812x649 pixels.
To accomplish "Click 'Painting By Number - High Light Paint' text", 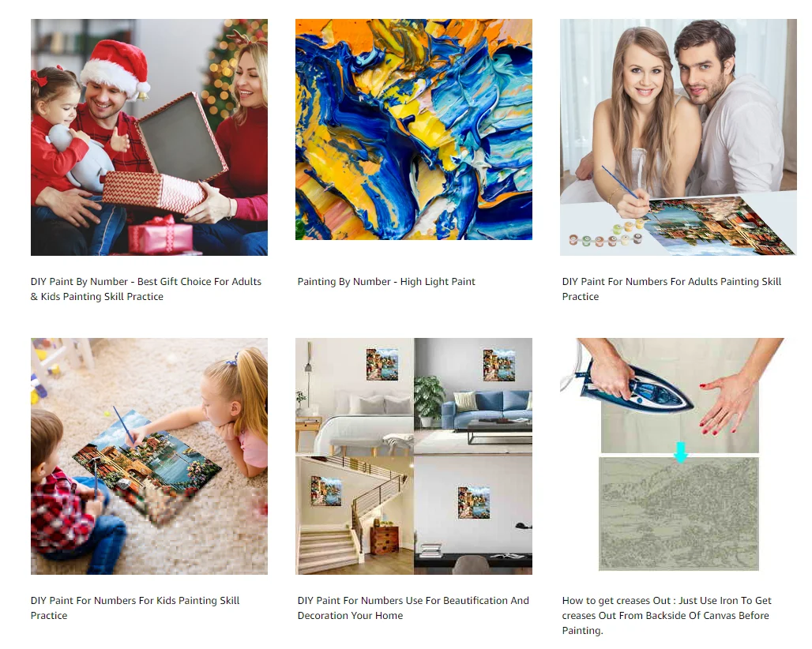I will tap(386, 282).
